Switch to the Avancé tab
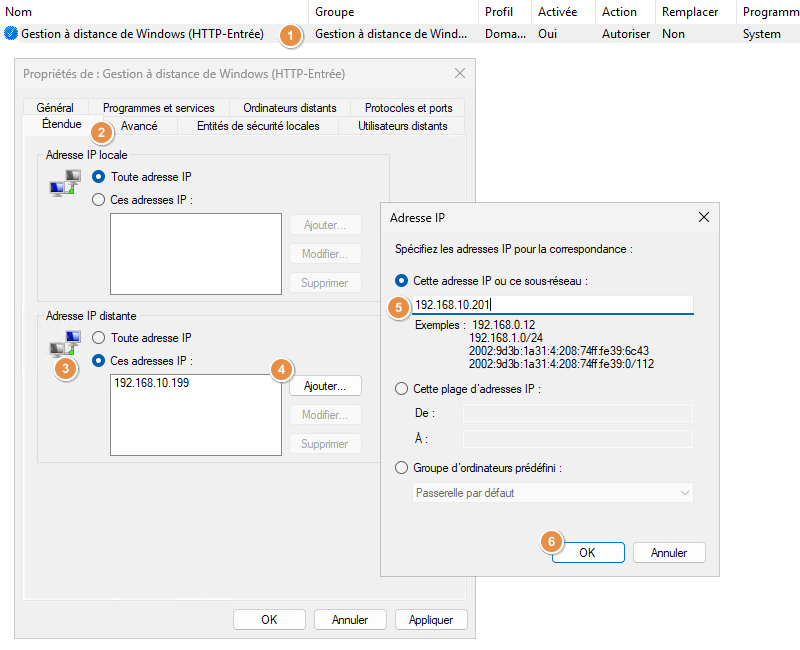Viewport: 800px width, 650px height. point(139,126)
